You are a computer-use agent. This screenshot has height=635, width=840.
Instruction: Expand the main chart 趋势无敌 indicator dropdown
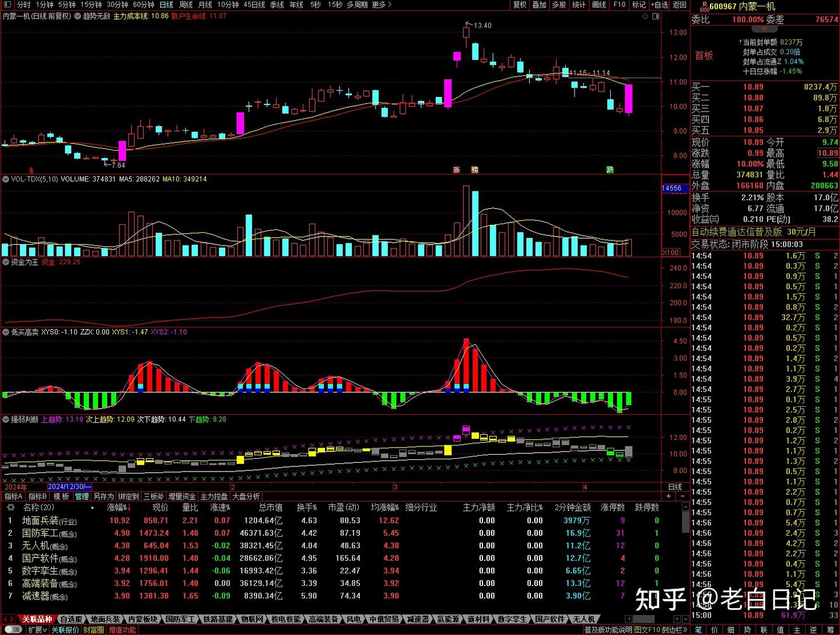coord(78,16)
